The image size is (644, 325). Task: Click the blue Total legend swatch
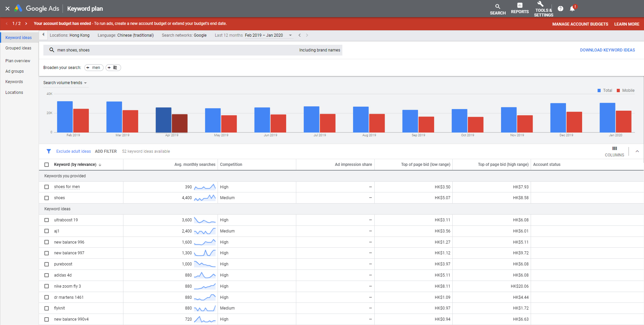[599, 91]
